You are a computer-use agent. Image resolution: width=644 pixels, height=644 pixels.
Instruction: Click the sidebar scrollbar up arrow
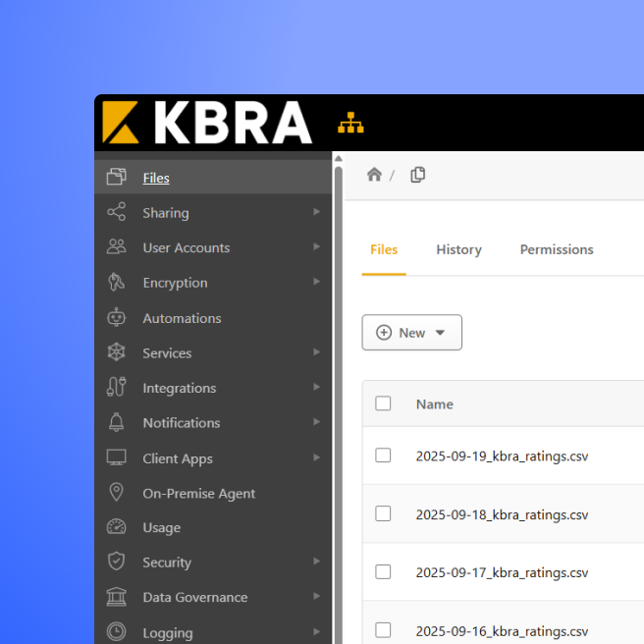pos(338,158)
